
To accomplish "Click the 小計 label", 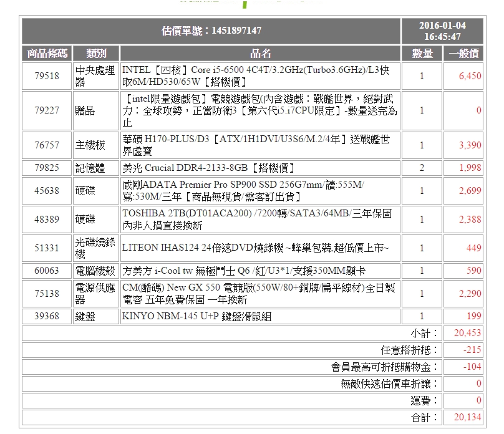I will pos(424,334).
